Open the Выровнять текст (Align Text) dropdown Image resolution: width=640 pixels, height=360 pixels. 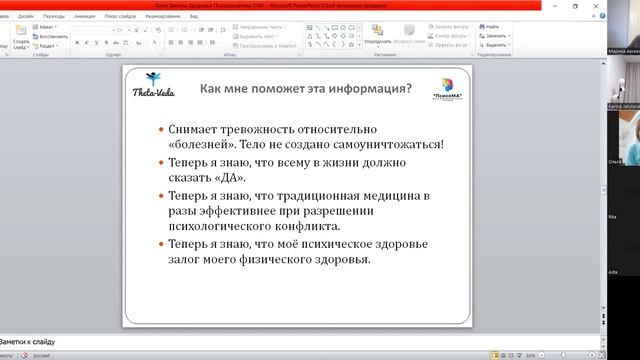pyautogui.click(x=256, y=36)
